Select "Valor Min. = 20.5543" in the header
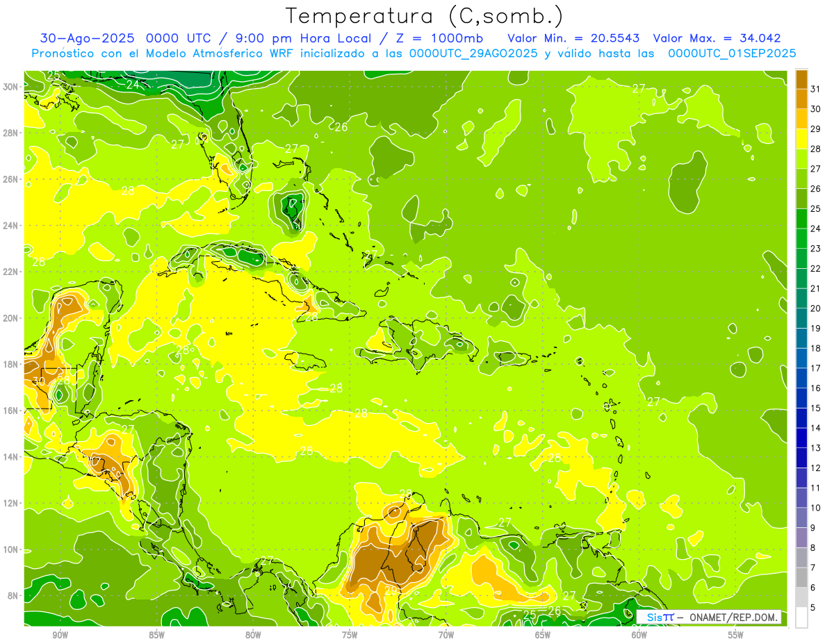 pyautogui.click(x=573, y=38)
